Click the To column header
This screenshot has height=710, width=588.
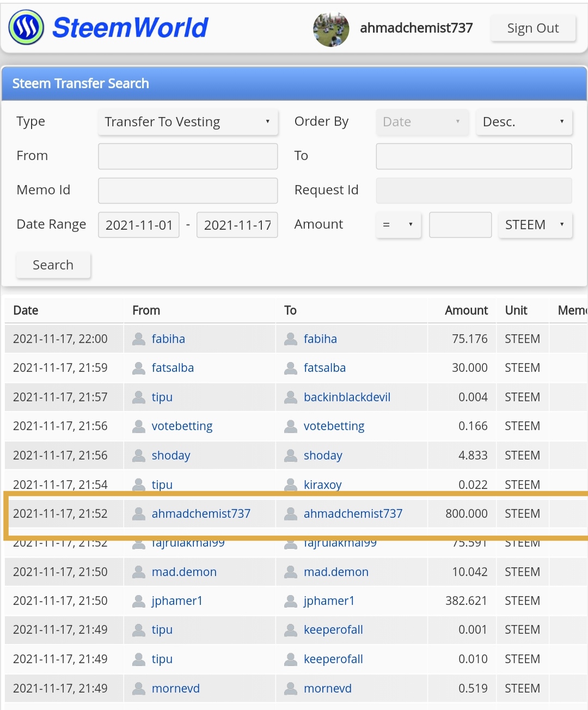290,310
